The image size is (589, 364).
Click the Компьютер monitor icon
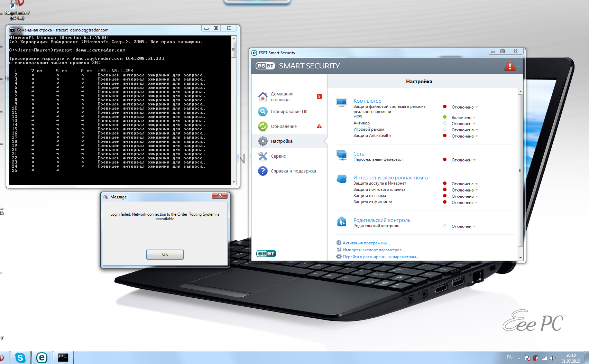pos(342,103)
